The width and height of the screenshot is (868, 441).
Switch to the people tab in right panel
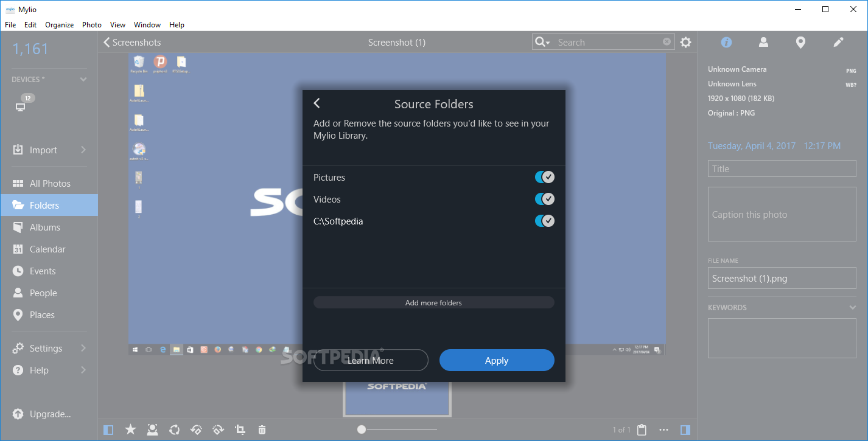pos(763,42)
